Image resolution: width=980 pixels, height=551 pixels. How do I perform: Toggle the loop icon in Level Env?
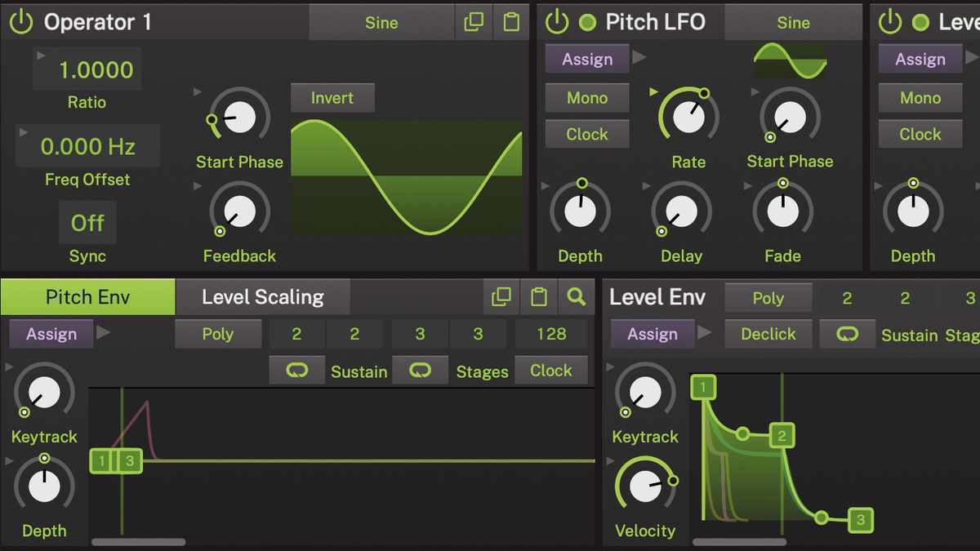click(x=847, y=334)
